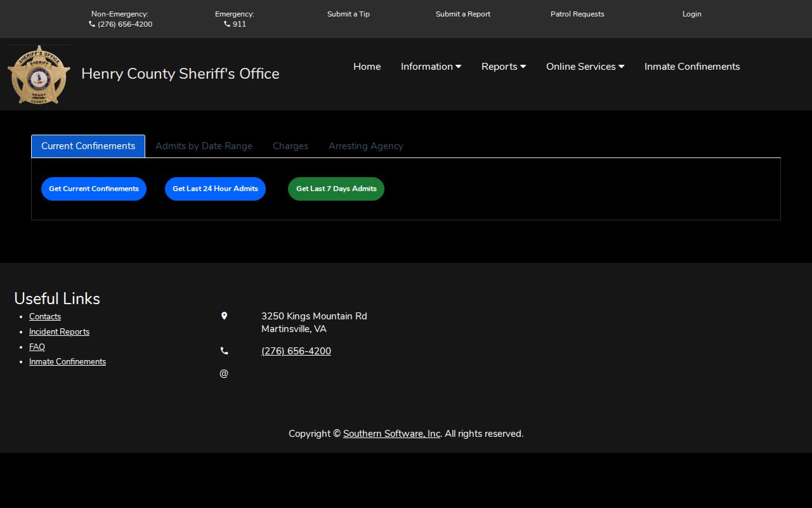Open the Charges tab

point(291,146)
